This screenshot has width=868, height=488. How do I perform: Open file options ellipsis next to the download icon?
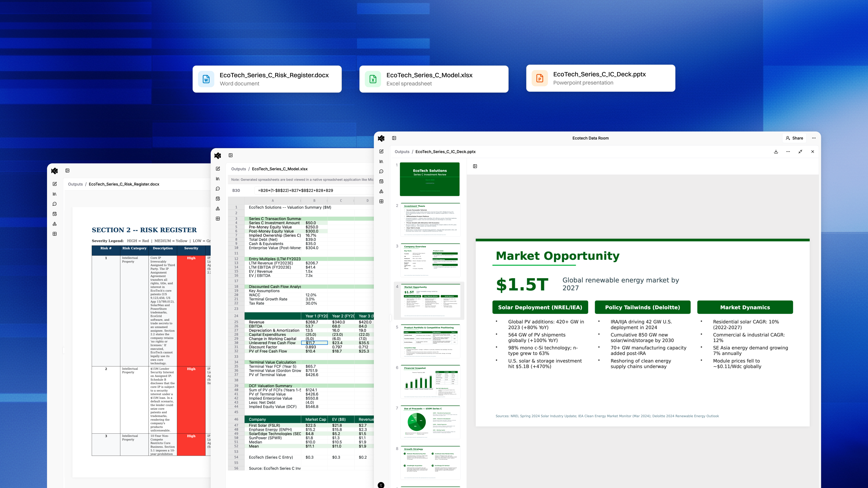pyautogui.click(x=788, y=152)
